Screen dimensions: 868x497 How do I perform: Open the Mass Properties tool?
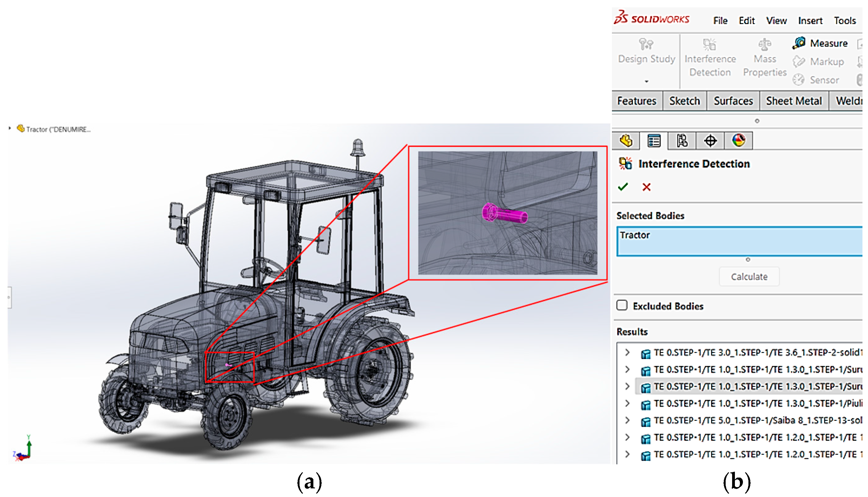coord(765,45)
